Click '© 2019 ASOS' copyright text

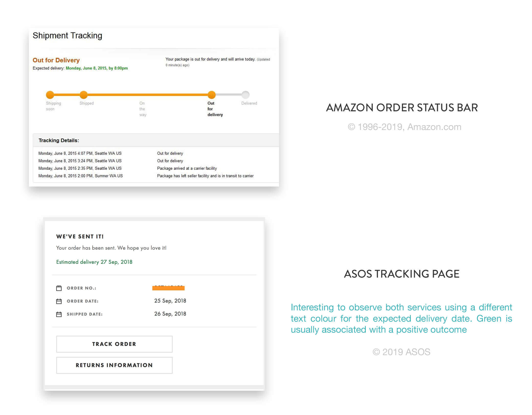(x=401, y=352)
